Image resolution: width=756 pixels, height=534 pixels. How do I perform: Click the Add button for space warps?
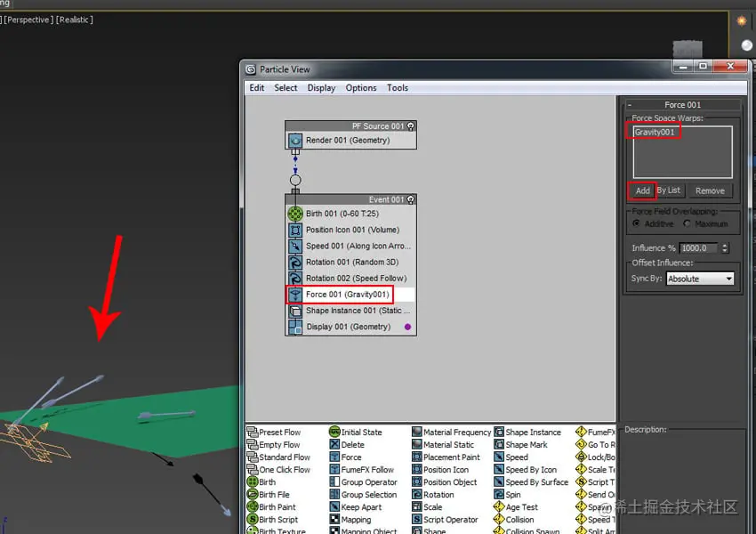tap(642, 190)
